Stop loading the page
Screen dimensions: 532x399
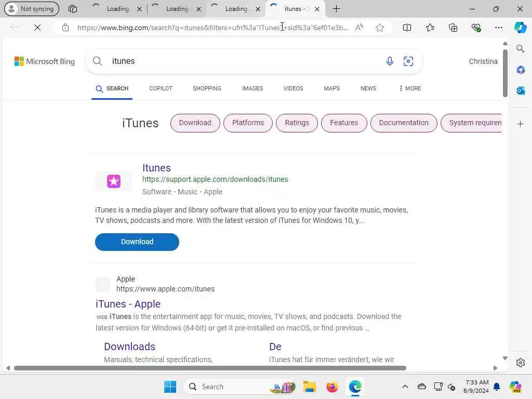37,28
